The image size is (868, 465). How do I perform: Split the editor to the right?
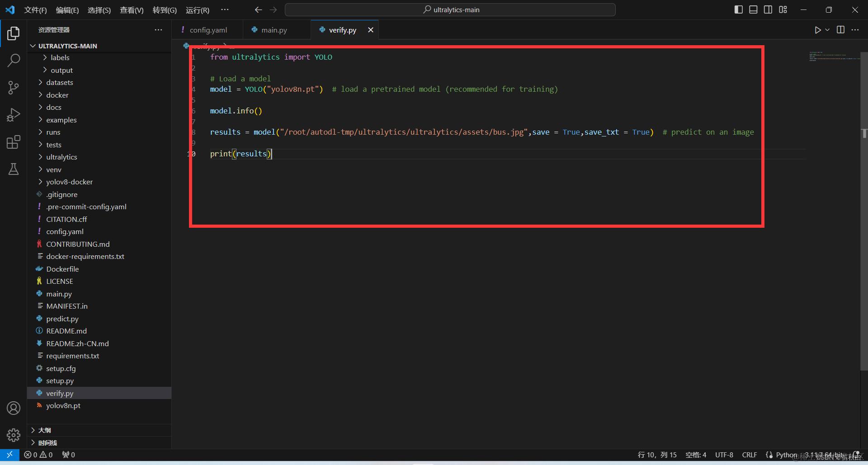840,30
